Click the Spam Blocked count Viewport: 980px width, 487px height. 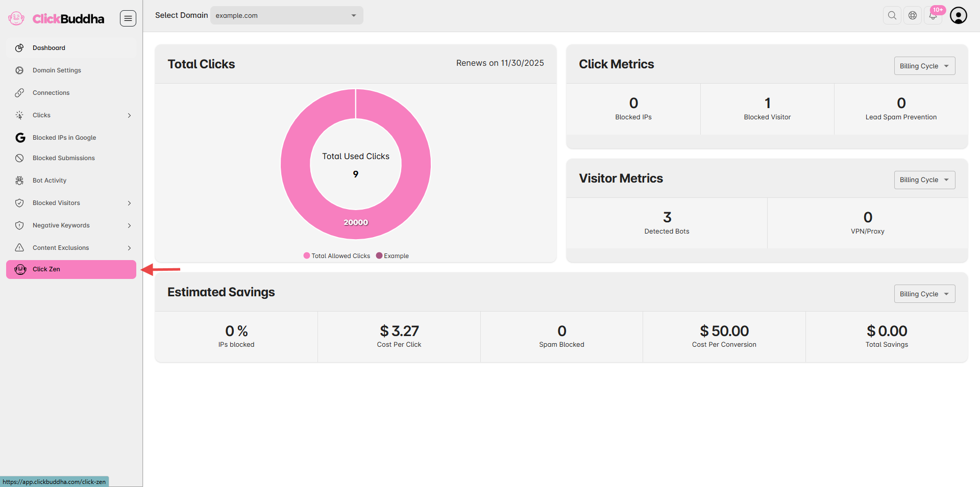point(562,331)
